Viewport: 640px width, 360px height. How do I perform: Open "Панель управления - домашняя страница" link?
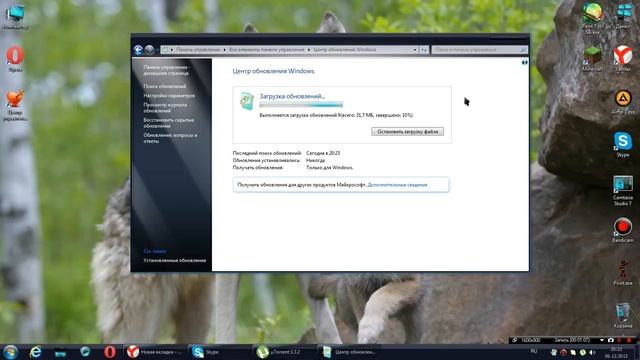point(167,70)
